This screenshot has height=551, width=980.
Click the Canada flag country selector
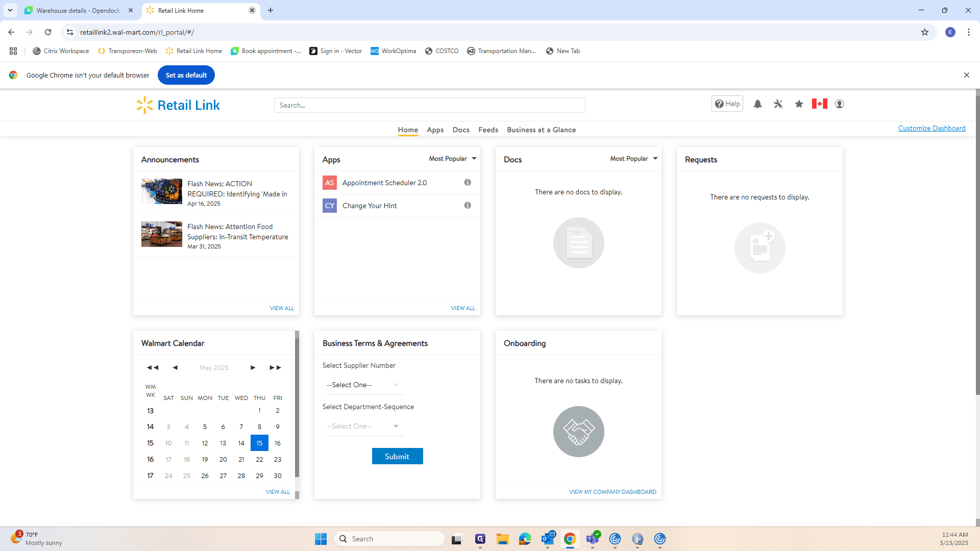pos(820,104)
